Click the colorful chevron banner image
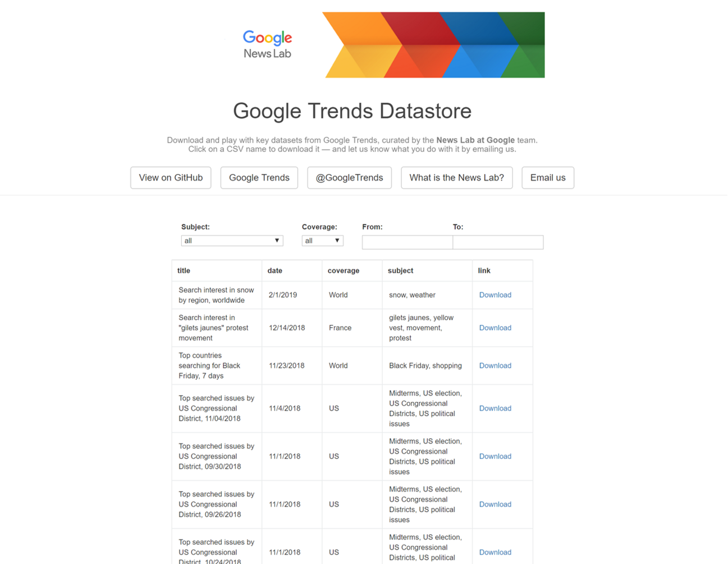The image size is (728, 564). (x=434, y=45)
